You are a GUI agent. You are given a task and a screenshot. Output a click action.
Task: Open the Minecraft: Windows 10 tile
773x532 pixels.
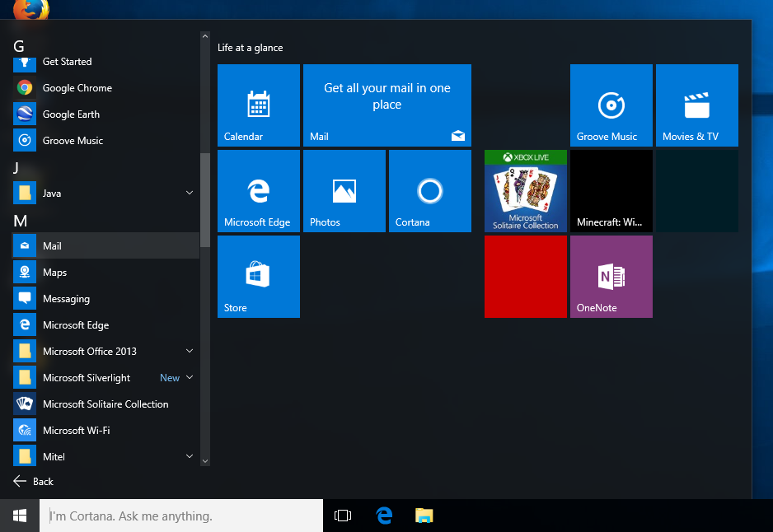coord(611,190)
